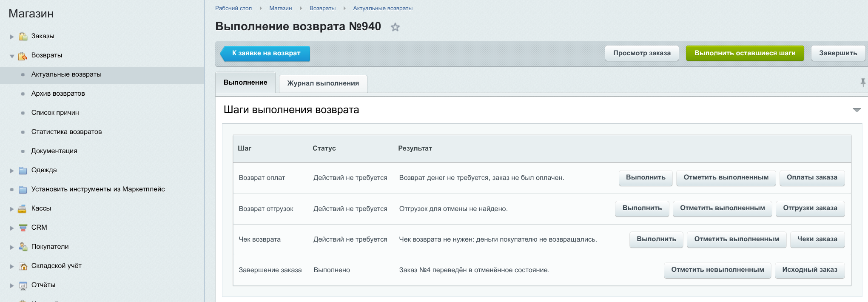The image size is (868, 302).
Task: Click text Заказ №4 переведён в отменённое состояние
Action: [474, 270]
